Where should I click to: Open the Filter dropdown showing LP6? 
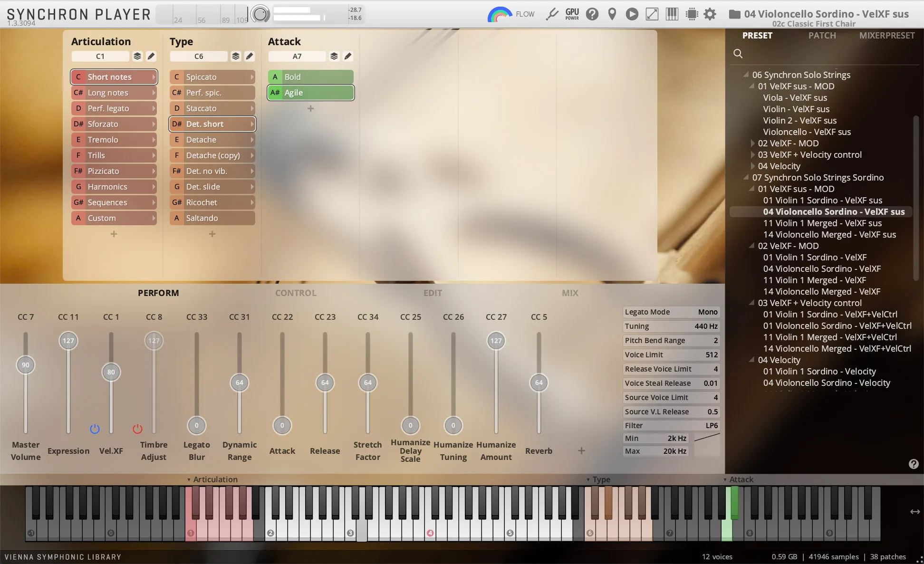click(x=671, y=426)
